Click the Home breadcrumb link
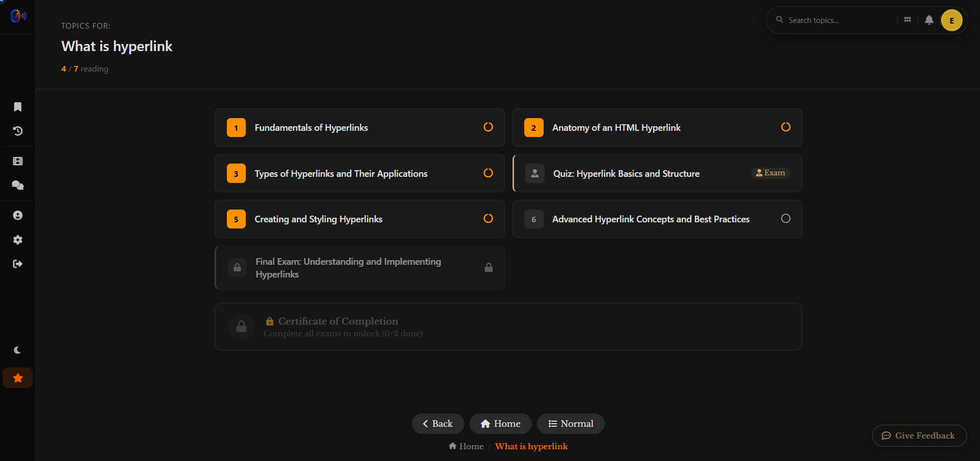Screen dimensions: 980x461 [466, 446]
